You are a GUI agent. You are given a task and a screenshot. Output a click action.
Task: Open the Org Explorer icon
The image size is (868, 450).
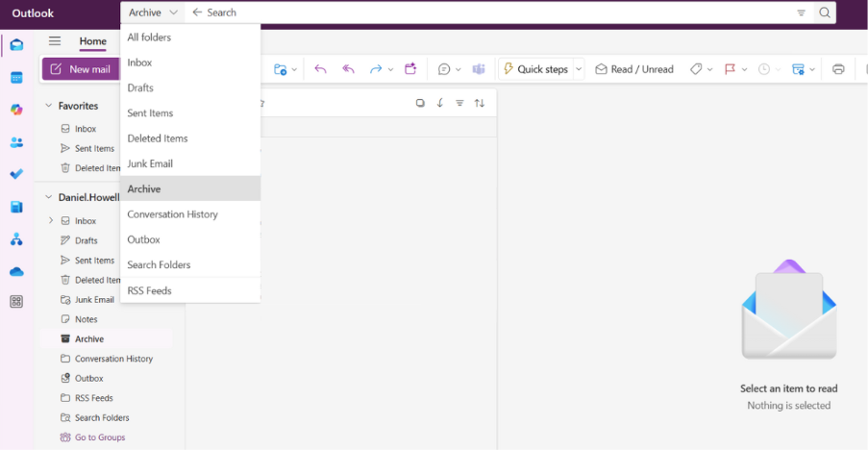pyautogui.click(x=16, y=239)
